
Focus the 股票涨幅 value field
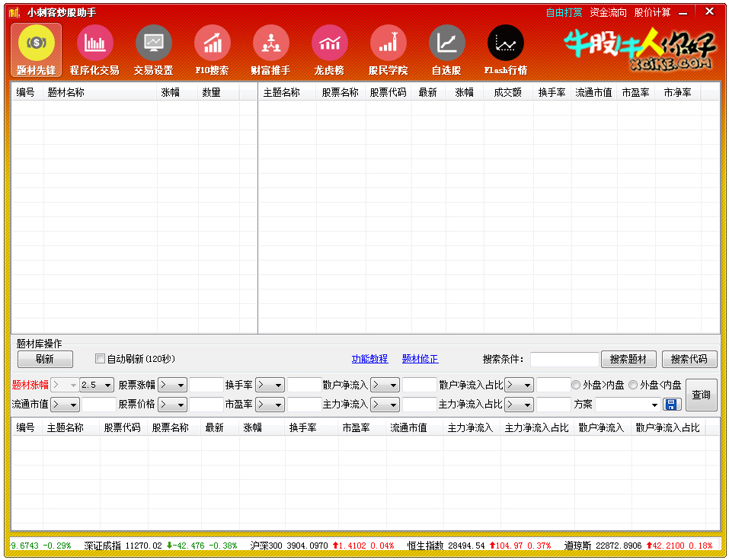[206, 385]
